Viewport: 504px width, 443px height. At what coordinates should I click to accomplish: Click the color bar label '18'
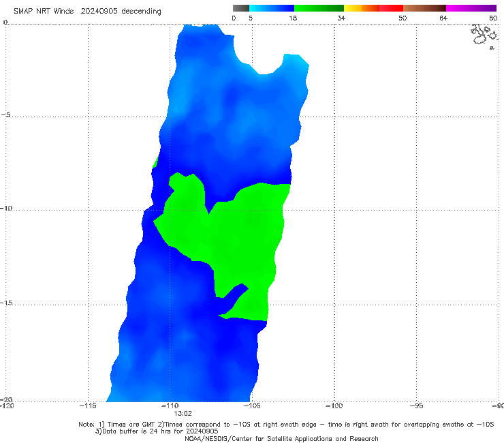click(293, 18)
